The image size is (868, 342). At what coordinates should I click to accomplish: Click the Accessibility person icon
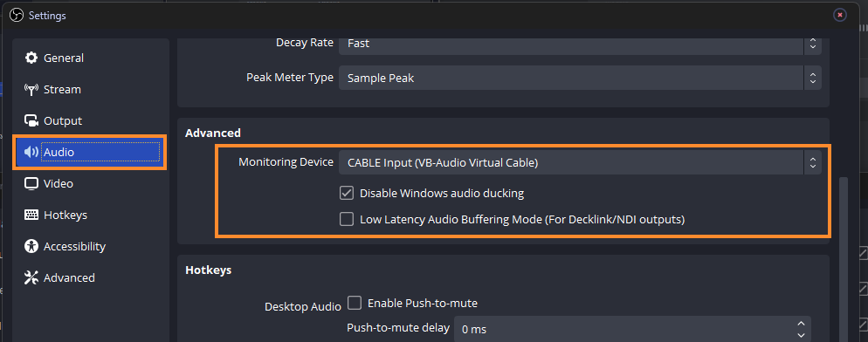31,246
